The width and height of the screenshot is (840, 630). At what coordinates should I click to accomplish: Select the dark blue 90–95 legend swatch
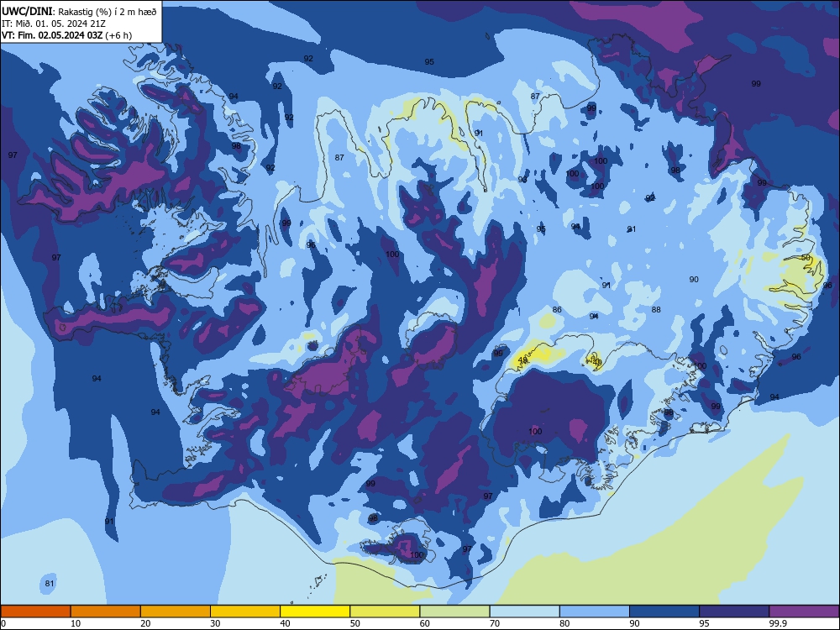click(x=664, y=612)
